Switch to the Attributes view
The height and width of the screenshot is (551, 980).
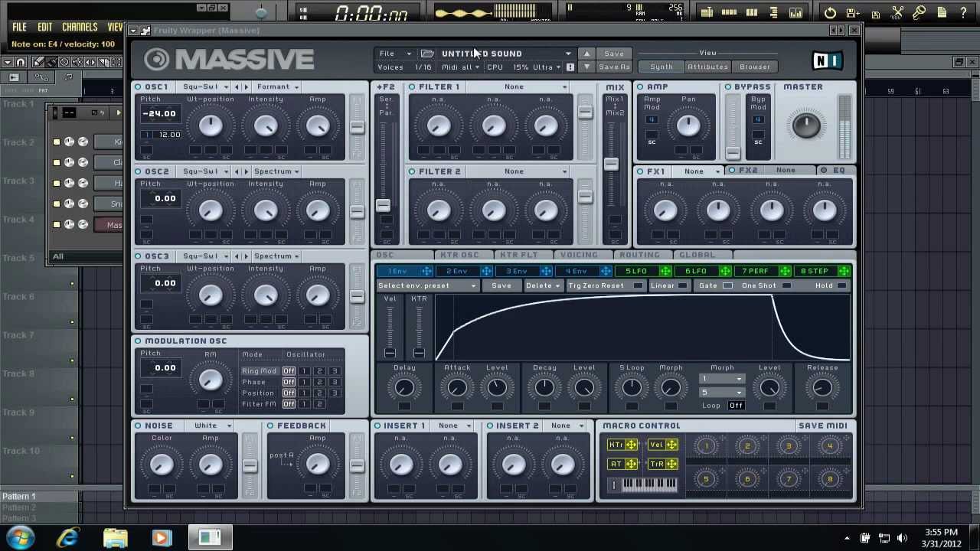pyautogui.click(x=707, y=67)
